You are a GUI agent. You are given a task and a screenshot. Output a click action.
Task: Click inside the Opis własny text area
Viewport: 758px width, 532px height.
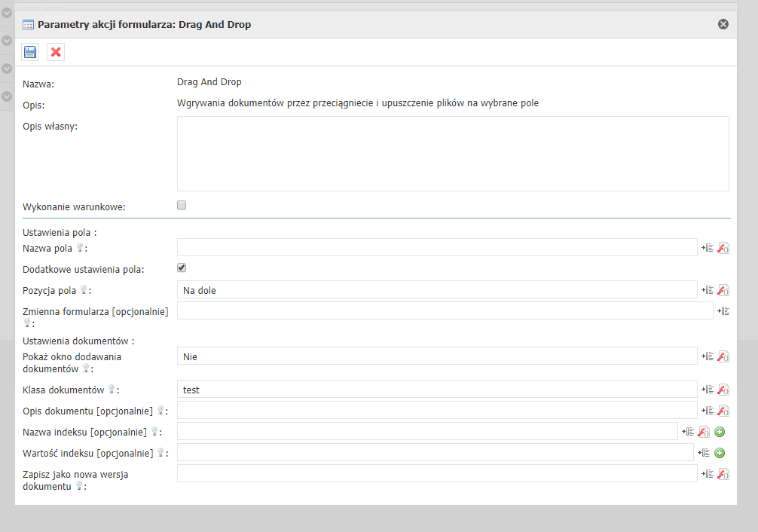pos(452,154)
